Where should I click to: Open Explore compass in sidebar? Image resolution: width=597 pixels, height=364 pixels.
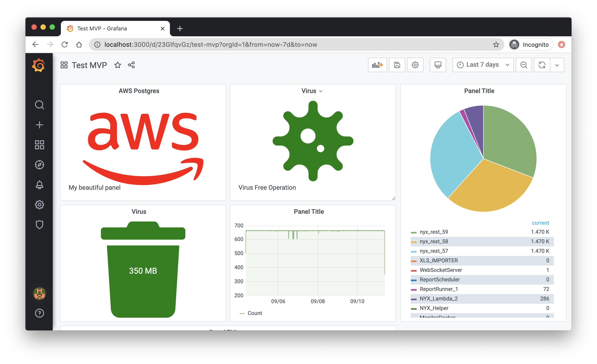coord(39,165)
